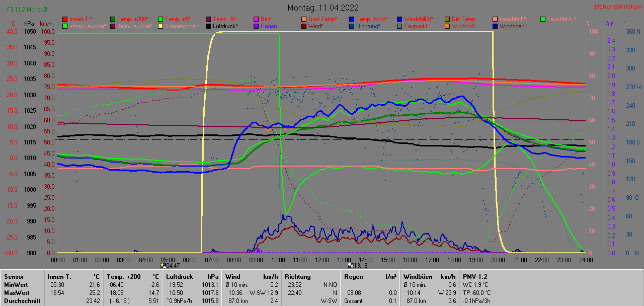Screen dimensions: 644x306
Task: Click the Temp. +200 table column header
Action: click(x=124, y=276)
